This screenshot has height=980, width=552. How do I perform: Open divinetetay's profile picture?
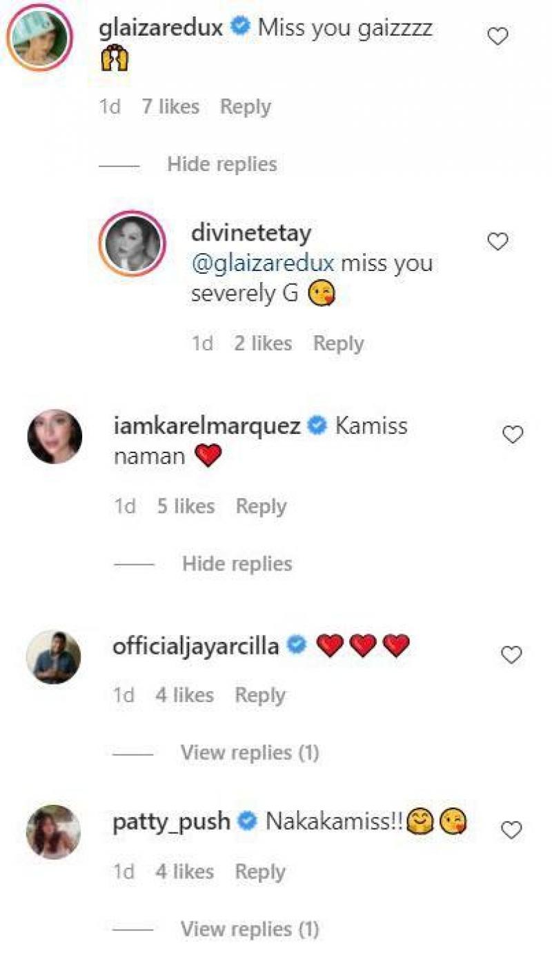click(132, 244)
